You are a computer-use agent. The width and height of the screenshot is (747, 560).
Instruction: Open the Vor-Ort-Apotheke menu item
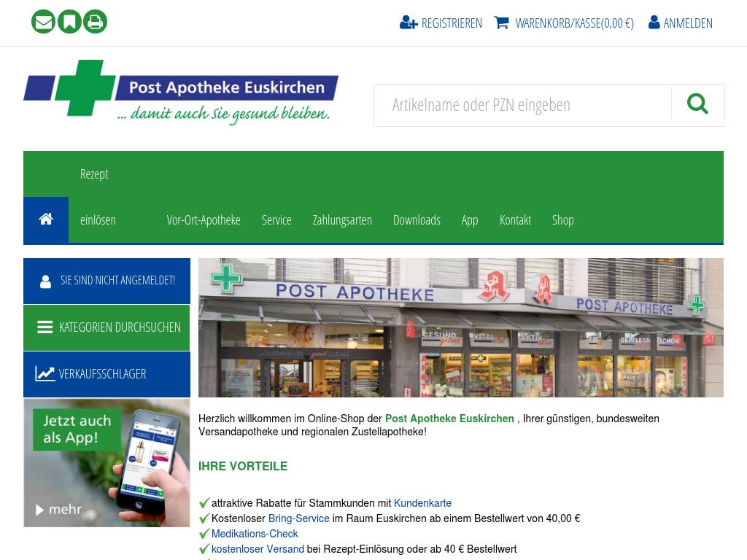pos(204,220)
